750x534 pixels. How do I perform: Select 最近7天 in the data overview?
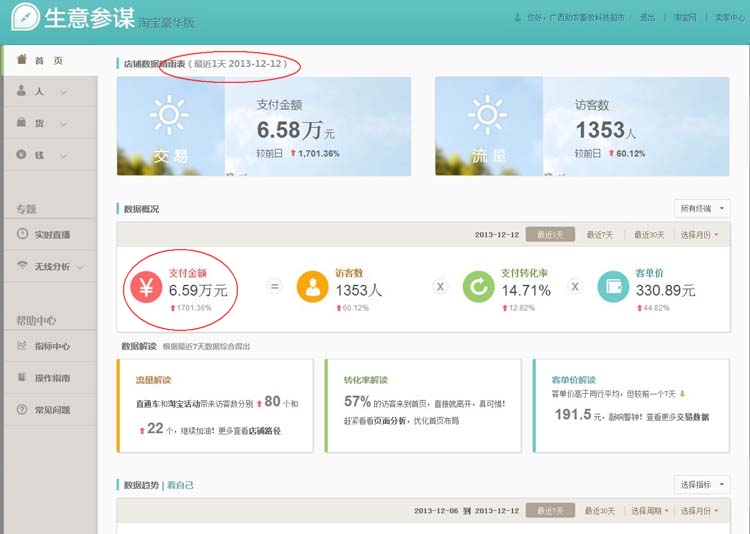coord(600,234)
